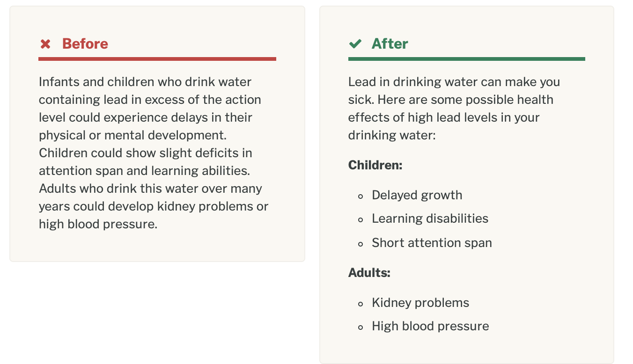Click the bullet marker before "High blood pressure"

361,327
